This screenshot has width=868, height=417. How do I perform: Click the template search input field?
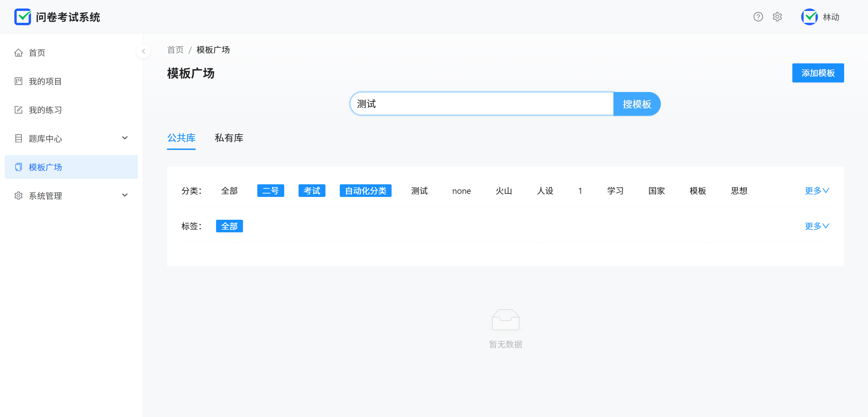click(481, 104)
